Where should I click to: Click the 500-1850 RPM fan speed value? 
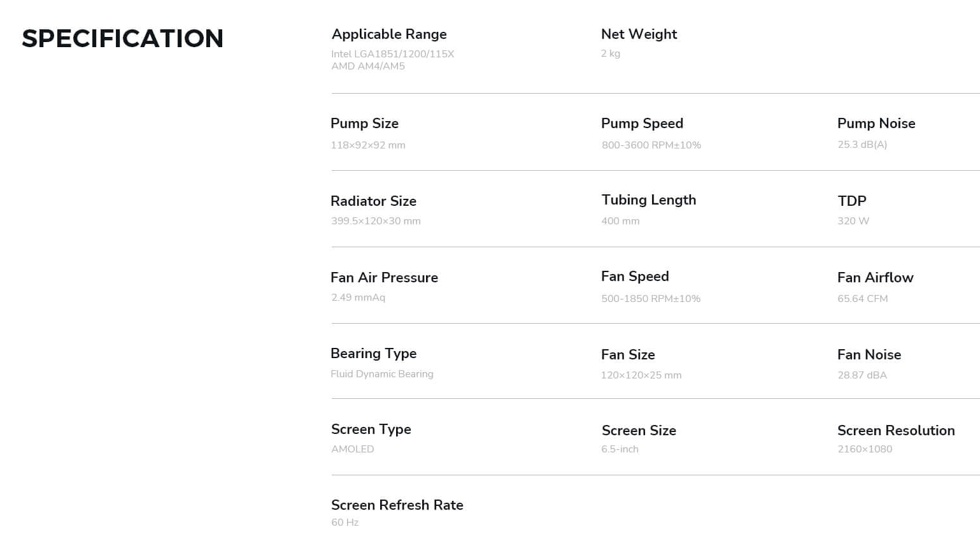[651, 299]
